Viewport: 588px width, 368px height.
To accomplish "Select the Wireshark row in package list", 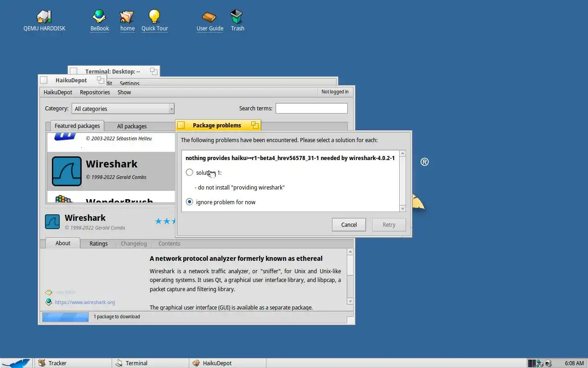I will point(111,171).
